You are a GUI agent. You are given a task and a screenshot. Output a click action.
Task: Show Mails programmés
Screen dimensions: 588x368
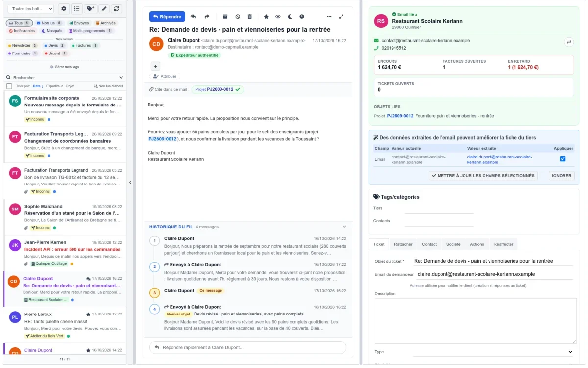pyautogui.click(x=91, y=31)
